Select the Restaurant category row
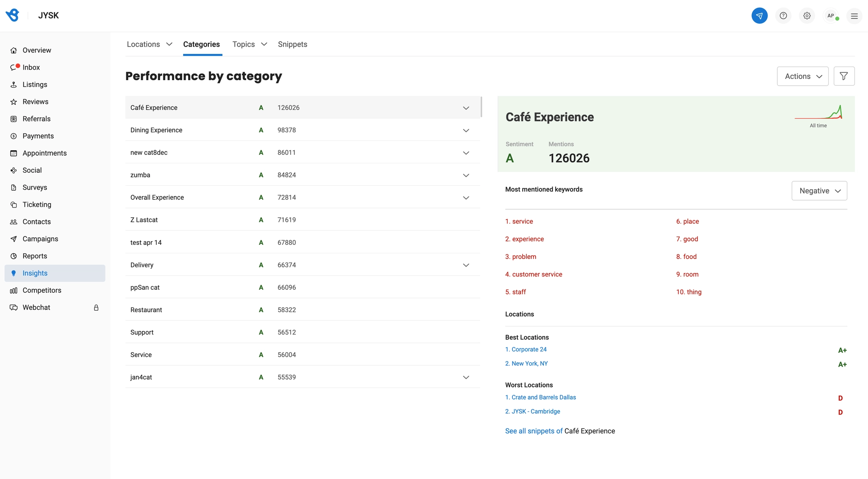This screenshot has height=479, width=868. pyautogui.click(x=303, y=310)
